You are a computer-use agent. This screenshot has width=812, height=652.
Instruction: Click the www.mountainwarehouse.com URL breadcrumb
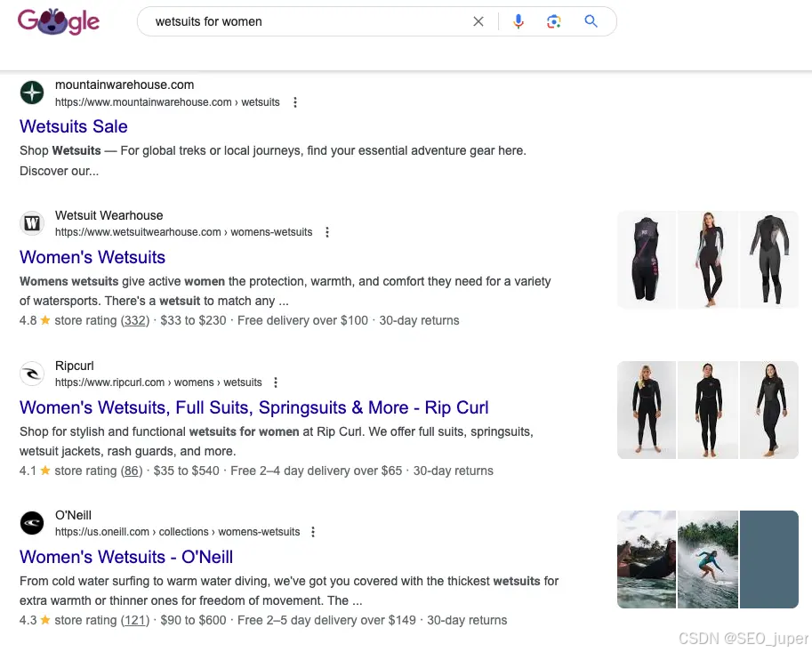[x=167, y=102]
